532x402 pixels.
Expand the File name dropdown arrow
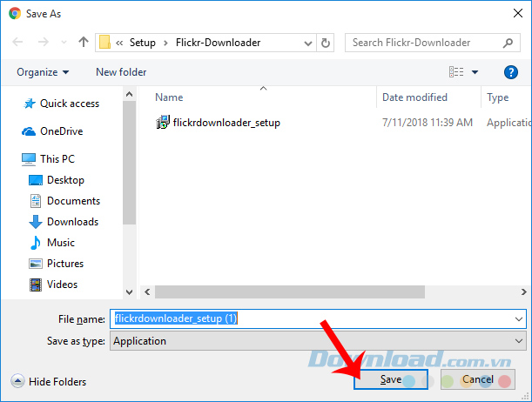pyautogui.click(x=519, y=319)
